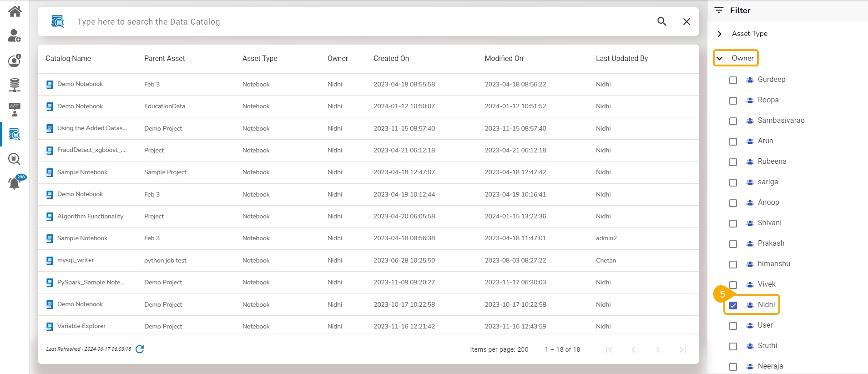Check the Sambasivarao owner checkbox
This screenshot has width=868, height=374.
point(733,121)
